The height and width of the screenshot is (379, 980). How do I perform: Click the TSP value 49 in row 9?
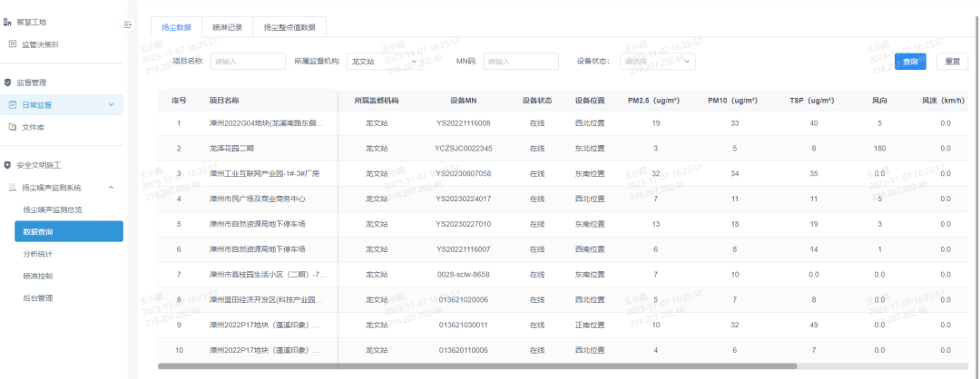tap(813, 325)
